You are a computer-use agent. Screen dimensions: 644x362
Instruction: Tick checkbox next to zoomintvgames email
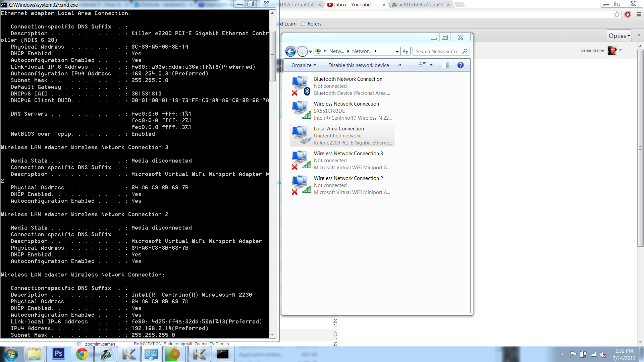pyautogui.click(x=80, y=344)
